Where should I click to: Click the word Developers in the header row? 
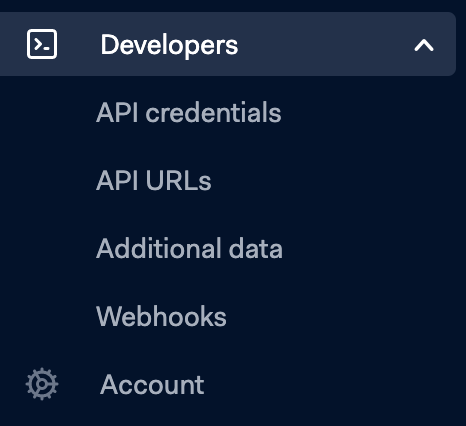point(169,45)
